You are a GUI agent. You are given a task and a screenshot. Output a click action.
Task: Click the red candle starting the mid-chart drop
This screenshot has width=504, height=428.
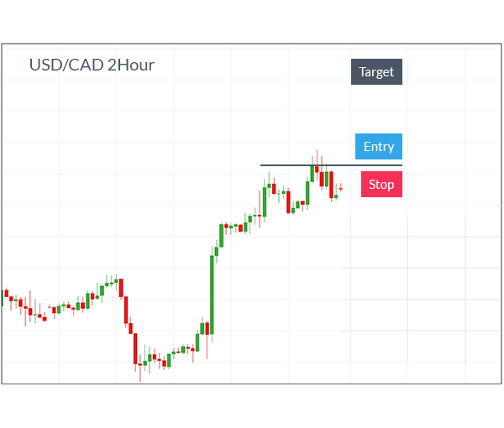pyautogui.click(x=121, y=288)
